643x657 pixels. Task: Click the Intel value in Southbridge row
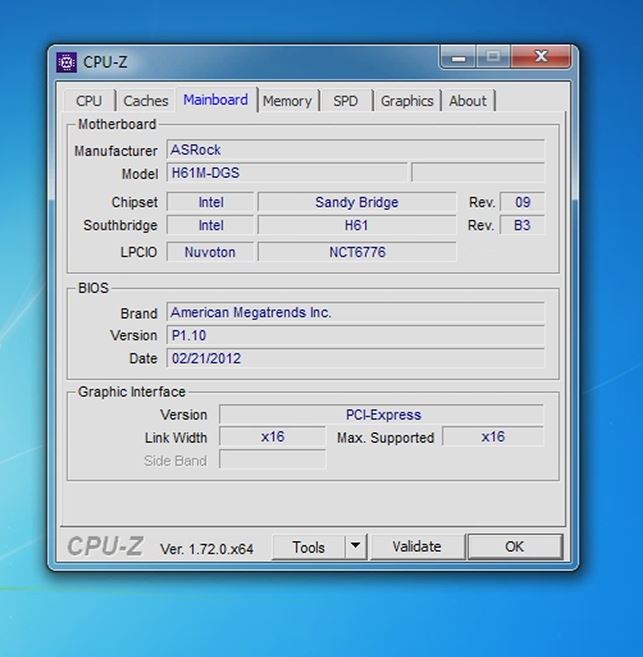[x=211, y=225]
